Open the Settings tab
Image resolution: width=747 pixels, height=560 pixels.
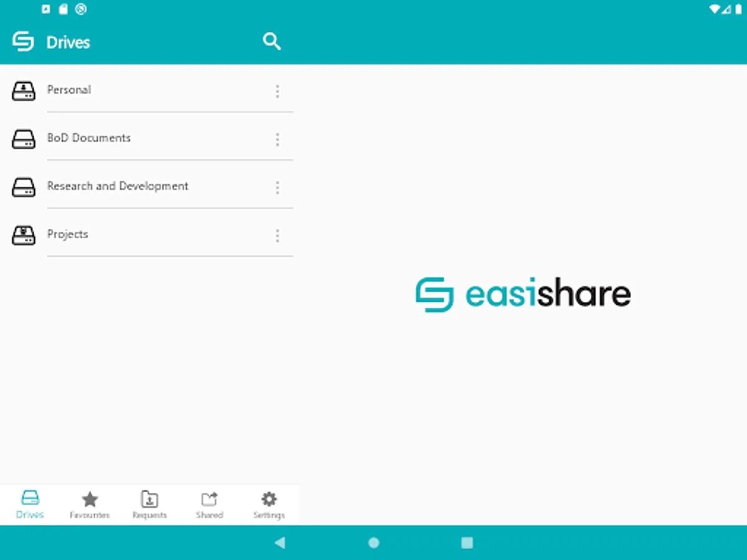pyautogui.click(x=269, y=505)
